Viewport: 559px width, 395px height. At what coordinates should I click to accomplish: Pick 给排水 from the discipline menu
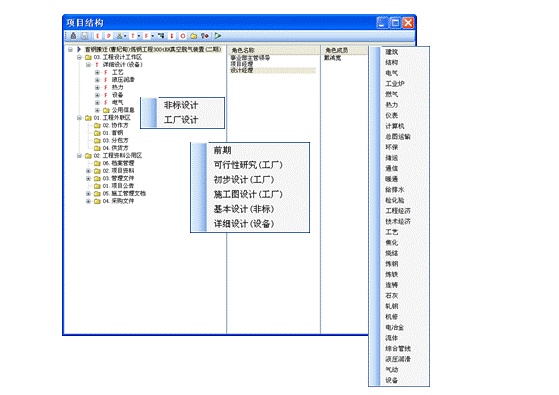click(395, 190)
